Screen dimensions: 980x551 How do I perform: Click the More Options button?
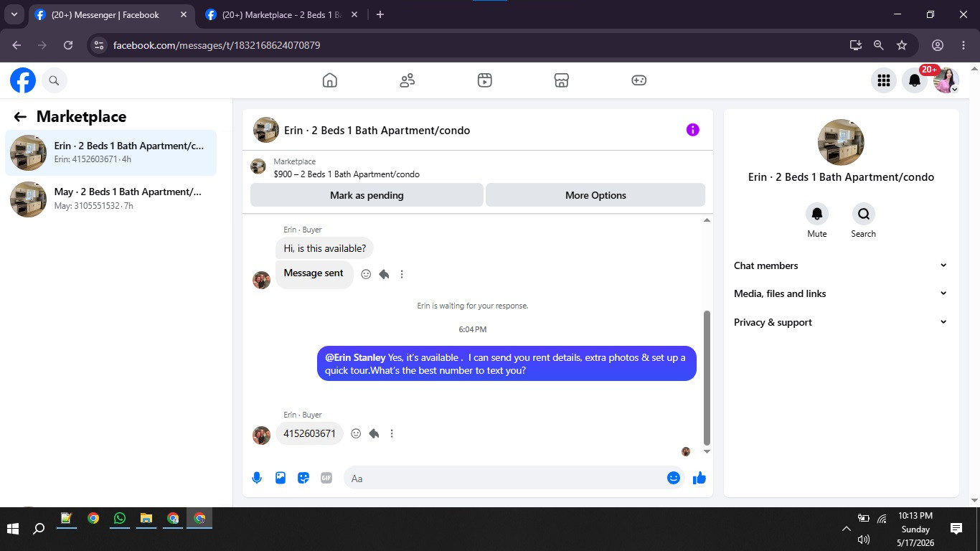pyautogui.click(x=595, y=195)
